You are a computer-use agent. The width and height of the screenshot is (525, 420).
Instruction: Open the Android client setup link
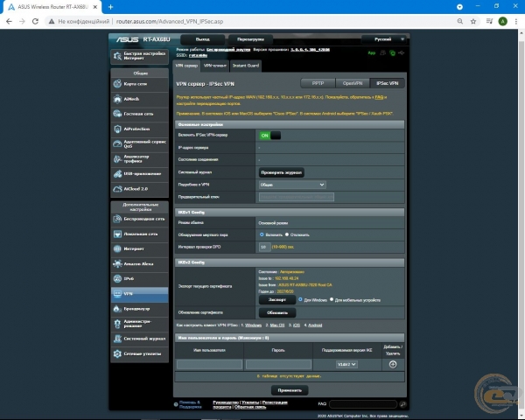(315, 325)
